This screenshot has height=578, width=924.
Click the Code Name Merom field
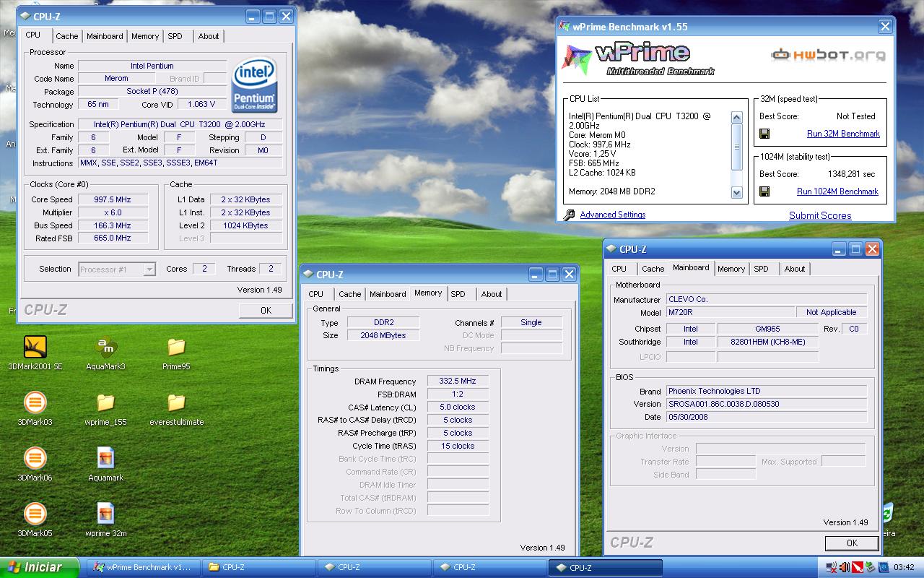[x=117, y=79]
